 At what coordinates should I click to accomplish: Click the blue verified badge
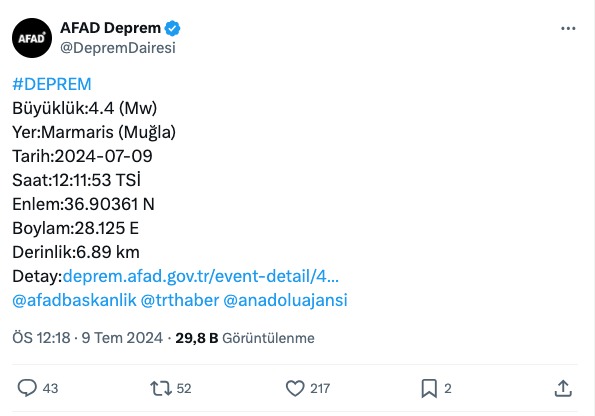pyautogui.click(x=173, y=28)
